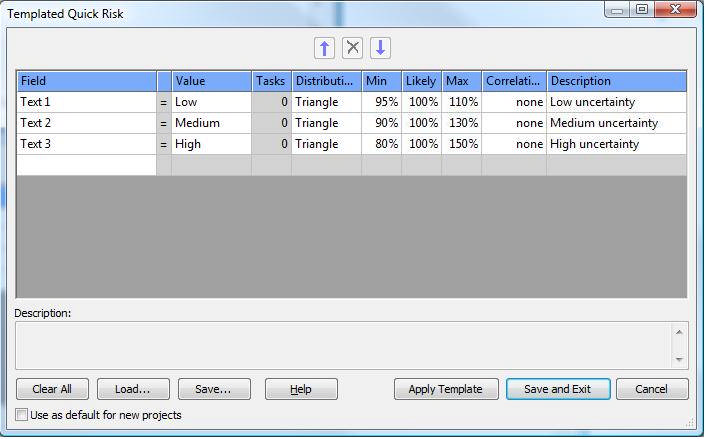The height and width of the screenshot is (439, 706).
Task: Click the 90% Min cell
Action: pos(381,123)
